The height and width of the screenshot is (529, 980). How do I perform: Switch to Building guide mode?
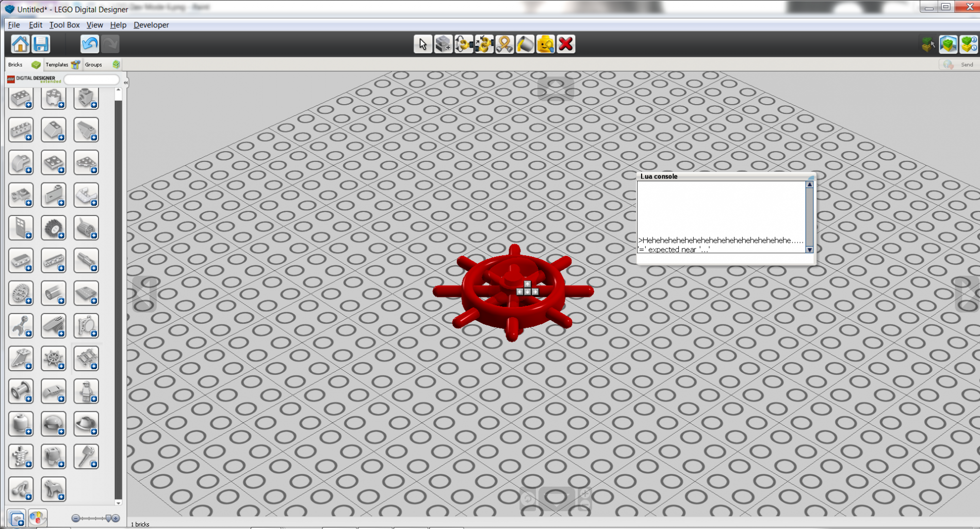969,44
